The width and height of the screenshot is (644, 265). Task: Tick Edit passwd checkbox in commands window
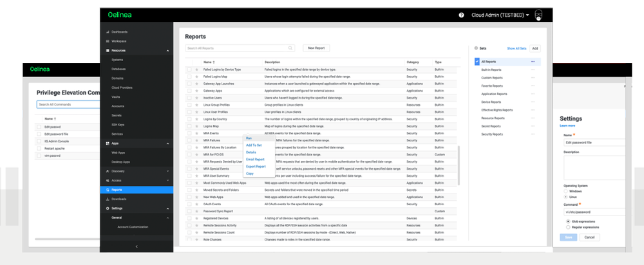coord(39,127)
